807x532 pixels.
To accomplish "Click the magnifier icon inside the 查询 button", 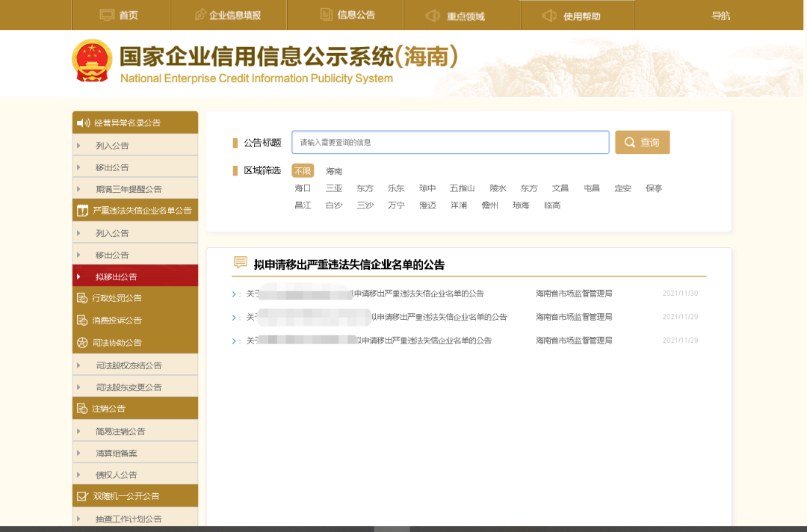I will pyautogui.click(x=628, y=142).
